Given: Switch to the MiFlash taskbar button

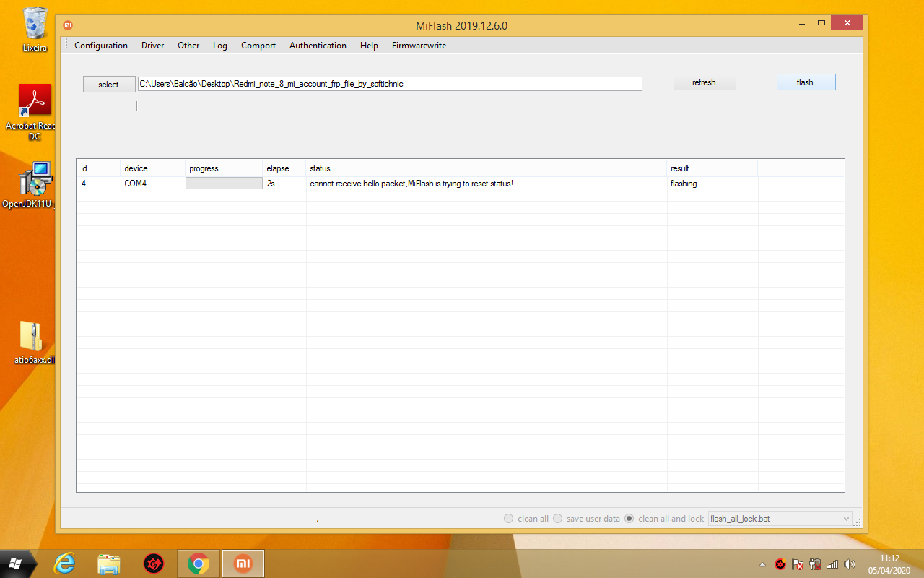Looking at the screenshot, I should point(243,564).
